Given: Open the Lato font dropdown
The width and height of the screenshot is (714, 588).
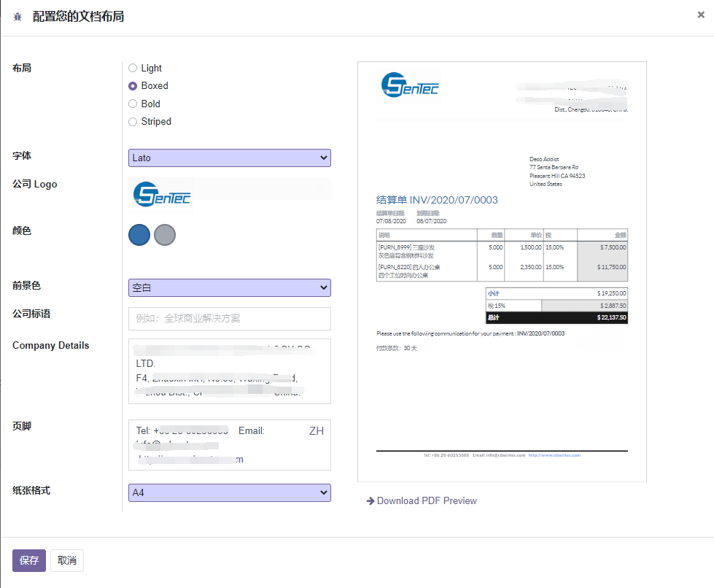Looking at the screenshot, I should pos(230,158).
